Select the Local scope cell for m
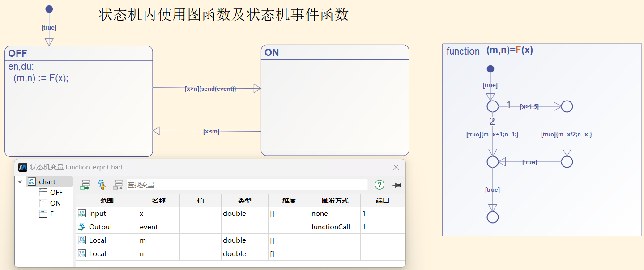 click(107, 240)
